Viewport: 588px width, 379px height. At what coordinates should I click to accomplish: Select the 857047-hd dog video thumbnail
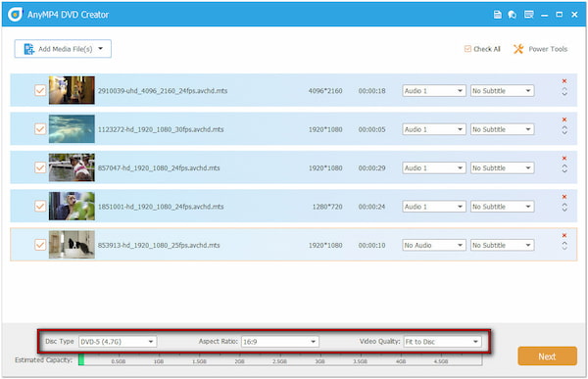pyautogui.click(x=72, y=167)
